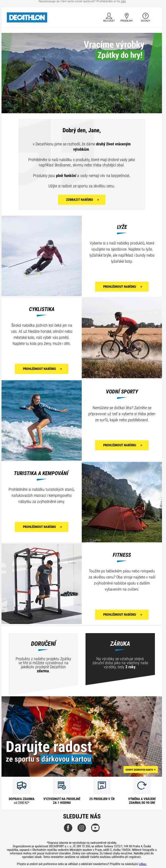
Task: Click the Prodejny store locator pin icon
Action: (x=126, y=16)
